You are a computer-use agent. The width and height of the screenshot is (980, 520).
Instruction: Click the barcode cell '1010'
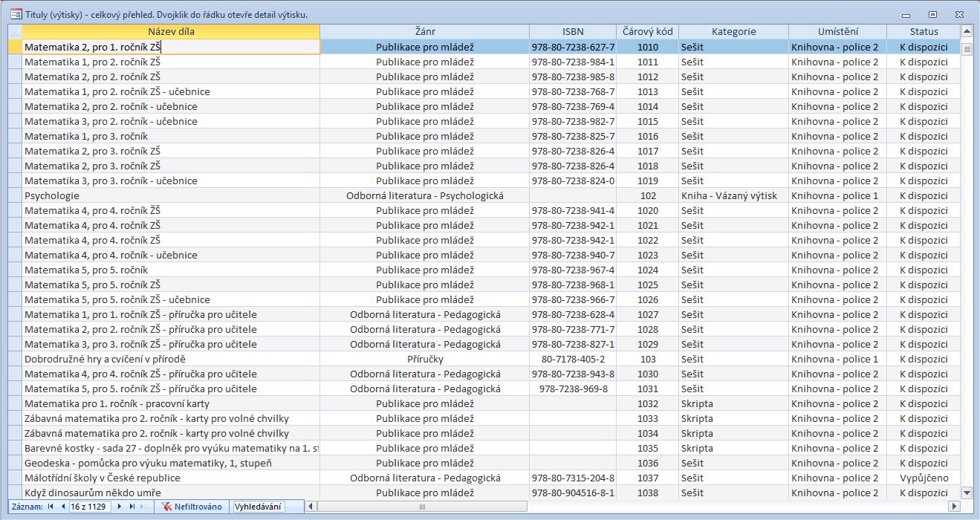click(x=648, y=47)
